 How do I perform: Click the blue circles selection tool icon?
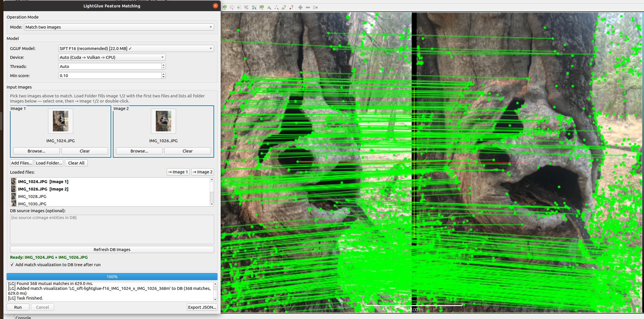tap(254, 7)
